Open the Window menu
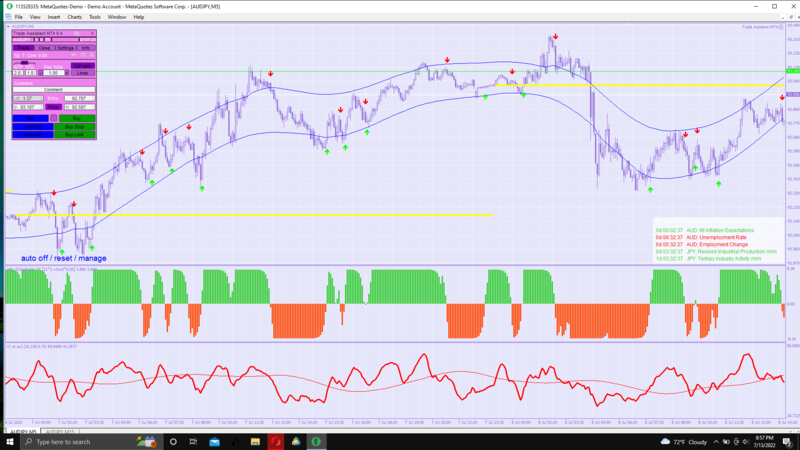Image resolution: width=800 pixels, height=450 pixels. (x=117, y=17)
